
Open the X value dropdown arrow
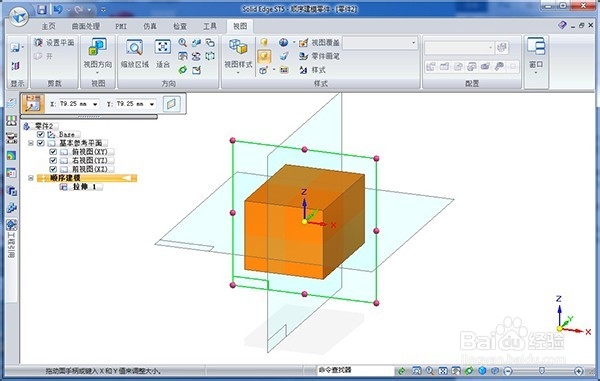[x=95, y=104]
